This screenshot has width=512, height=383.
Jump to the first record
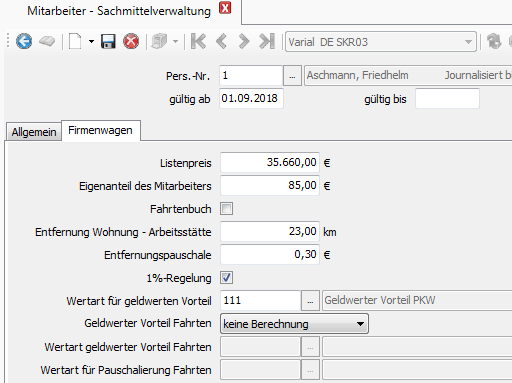point(198,42)
